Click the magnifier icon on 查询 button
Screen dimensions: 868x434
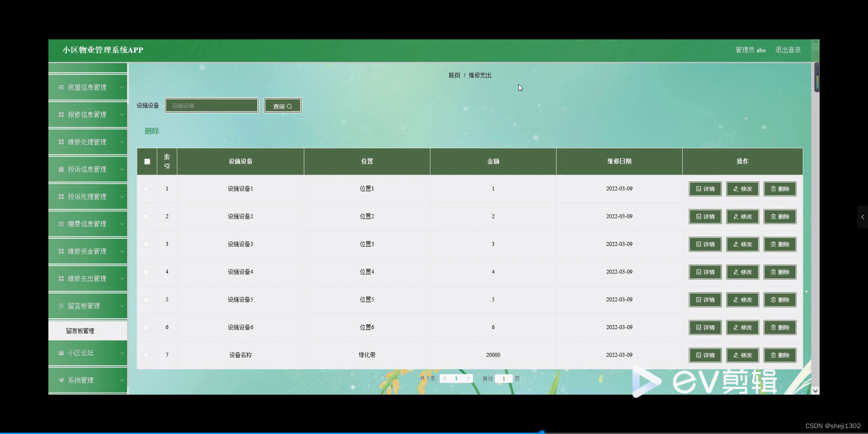point(290,106)
